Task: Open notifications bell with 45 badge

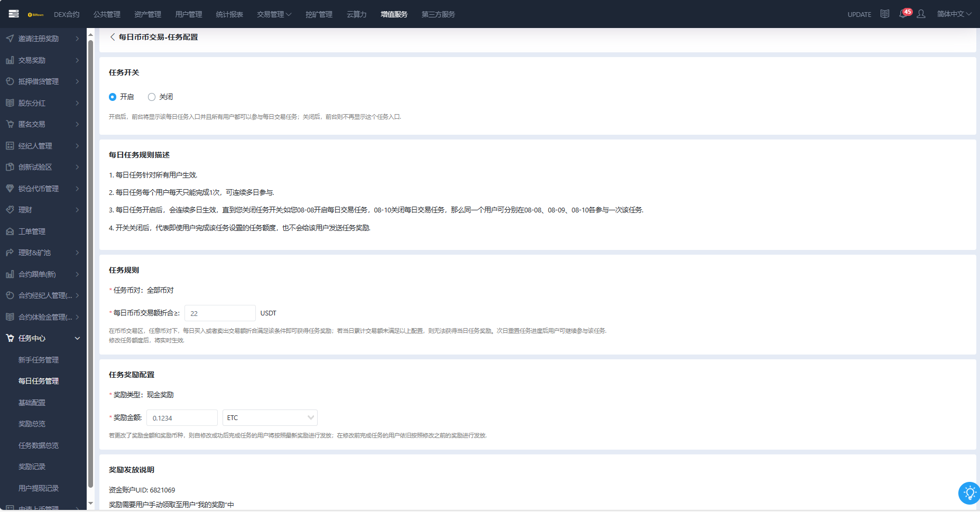Action: [x=903, y=14]
